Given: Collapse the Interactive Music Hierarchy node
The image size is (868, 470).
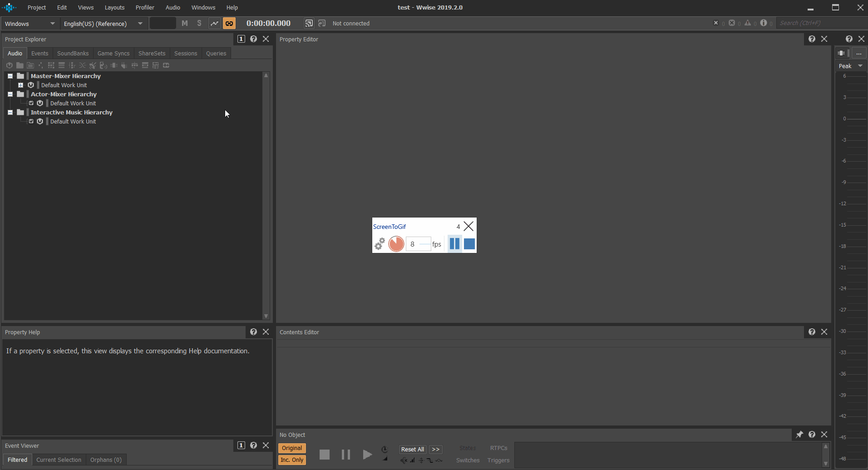Looking at the screenshot, I should coord(10,112).
